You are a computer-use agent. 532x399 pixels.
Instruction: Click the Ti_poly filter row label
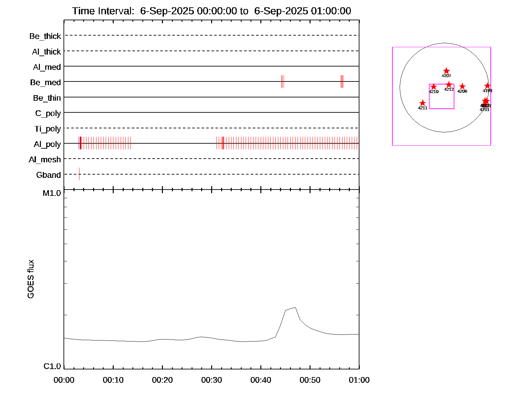(48, 129)
